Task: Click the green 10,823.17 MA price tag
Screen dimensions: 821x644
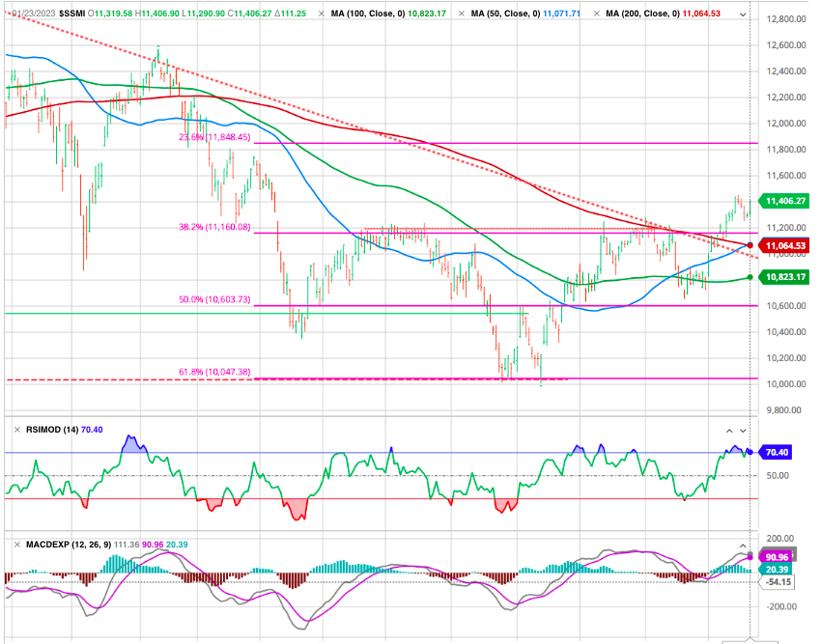Action: click(x=787, y=277)
